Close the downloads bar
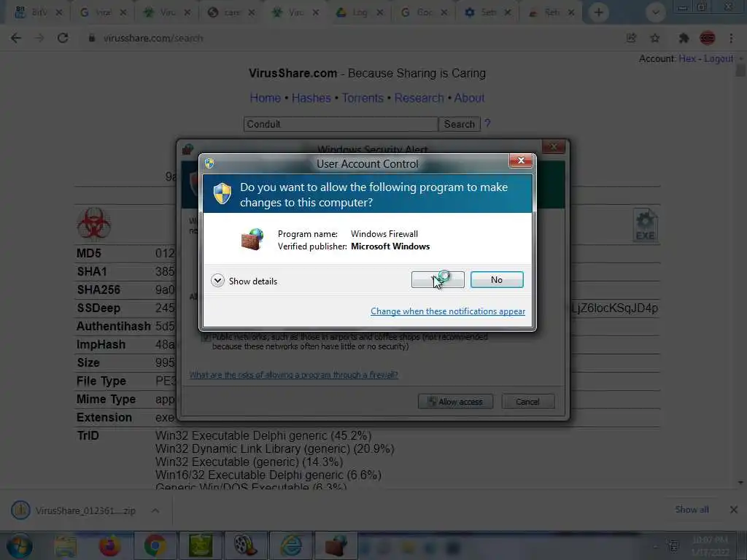 734,510
